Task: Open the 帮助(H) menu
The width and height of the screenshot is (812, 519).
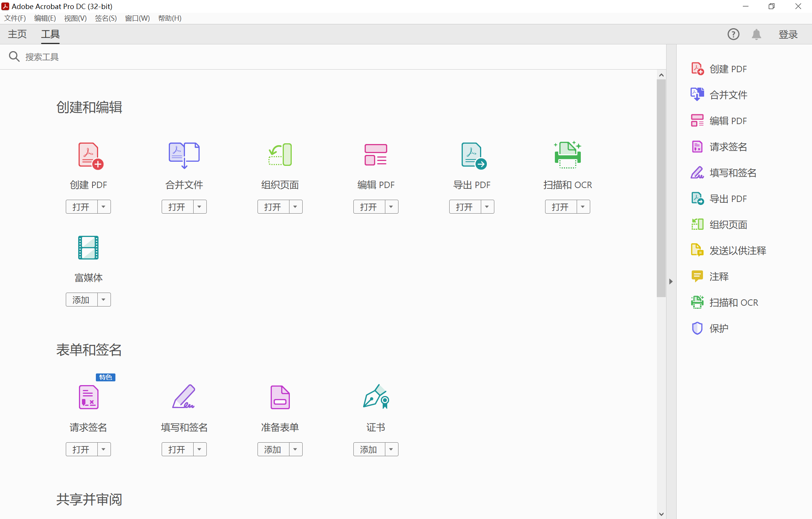Action: point(170,18)
